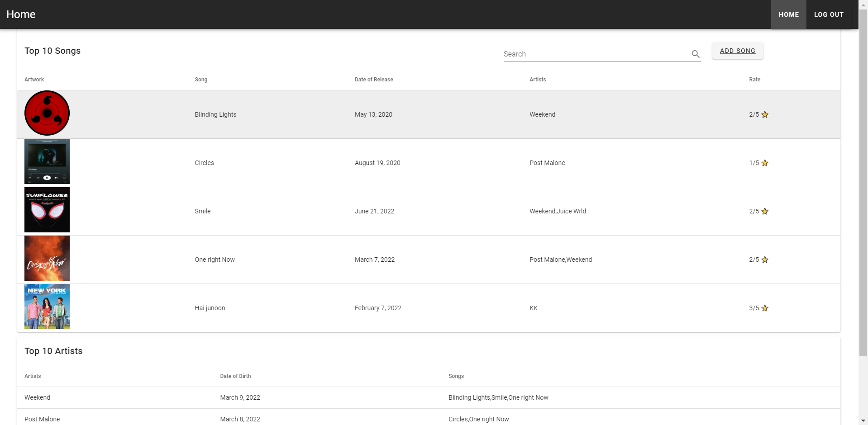Click the play button on the Circles artwork
868x425 pixels.
click(47, 177)
